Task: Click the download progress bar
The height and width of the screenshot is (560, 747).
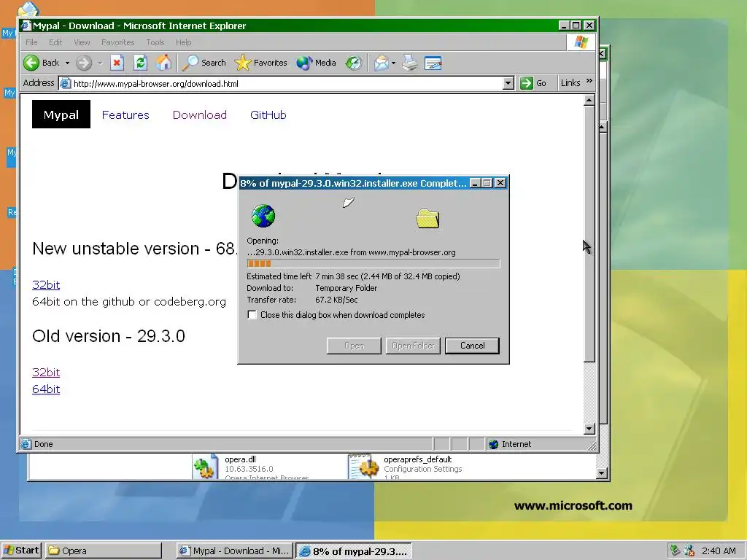Action: tap(373, 263)
